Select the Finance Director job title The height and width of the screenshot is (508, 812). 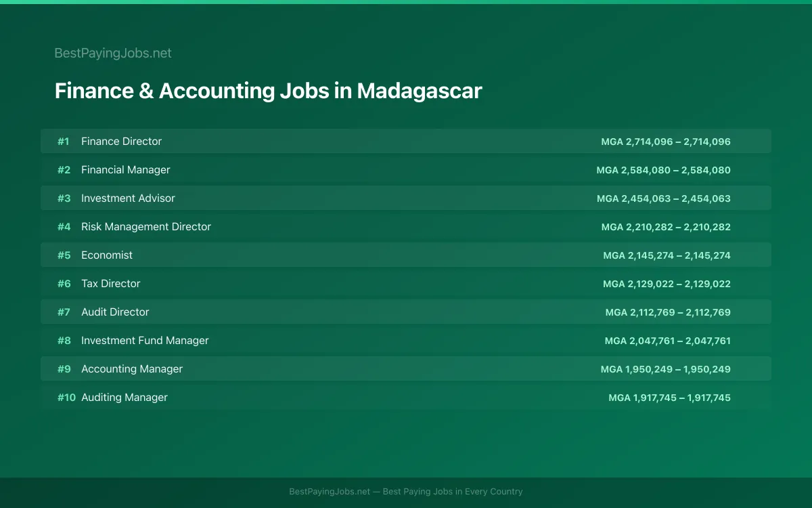coord(121,142)
